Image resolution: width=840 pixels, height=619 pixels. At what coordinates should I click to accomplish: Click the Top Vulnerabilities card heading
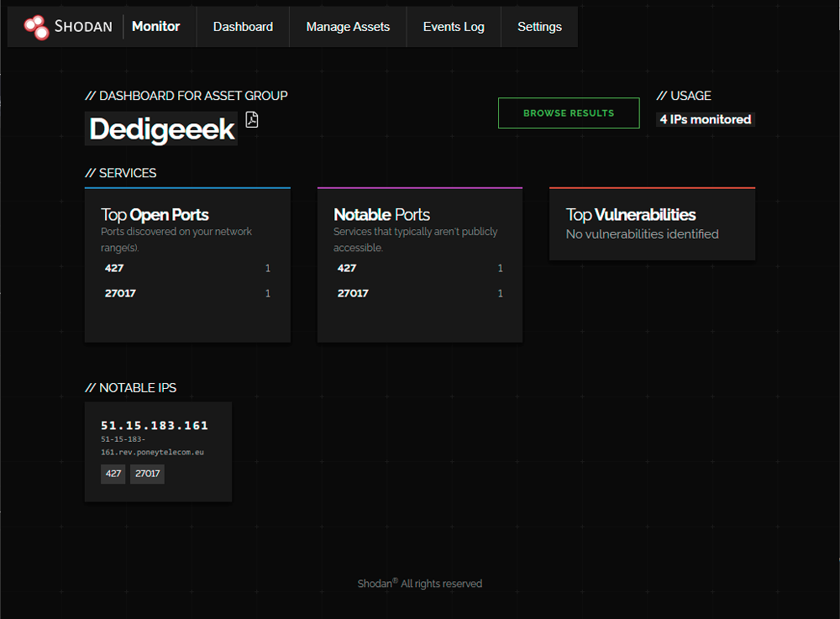click(x=631, y=215)
